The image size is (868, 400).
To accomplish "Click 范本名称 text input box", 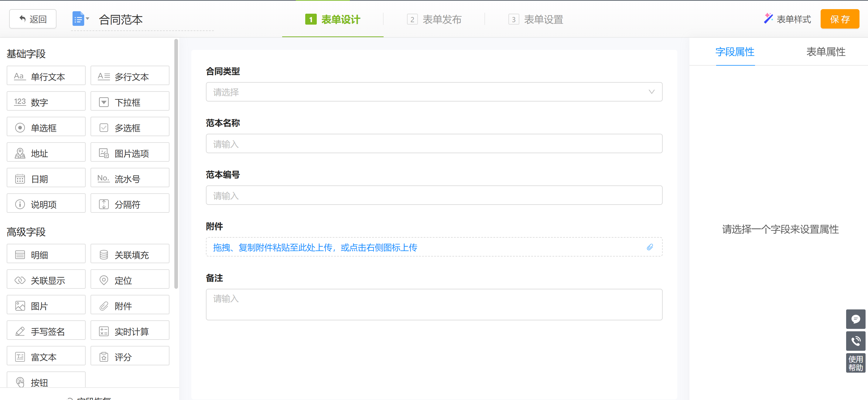I will point(434,144).
